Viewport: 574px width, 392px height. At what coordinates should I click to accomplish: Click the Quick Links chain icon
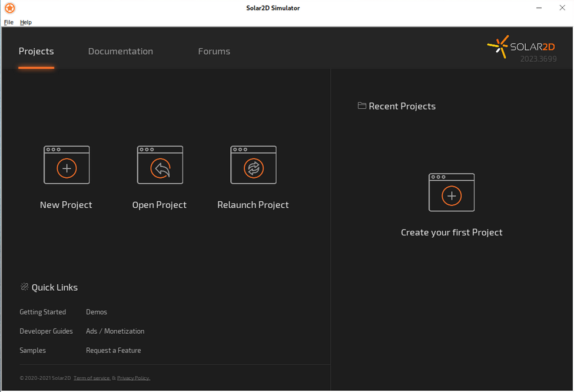tap(25, 287)
